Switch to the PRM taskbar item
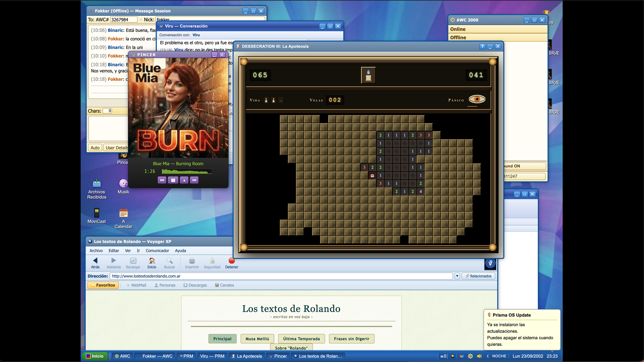This screenshot has width=644, height=362. point(186,356)
